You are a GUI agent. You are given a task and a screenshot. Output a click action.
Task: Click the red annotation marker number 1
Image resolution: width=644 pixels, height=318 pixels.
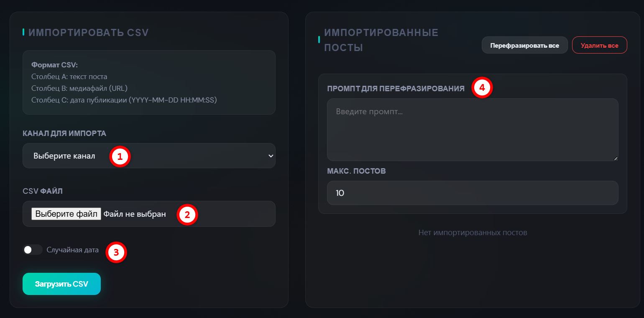point(120,156)
